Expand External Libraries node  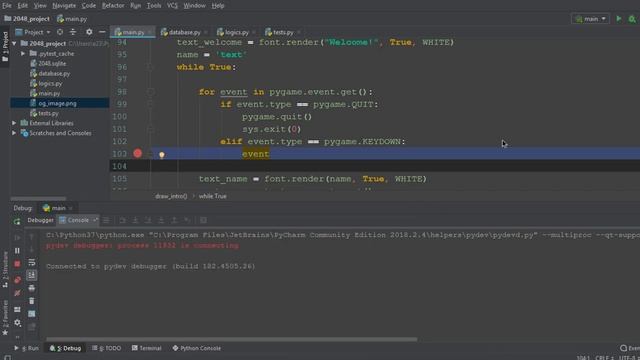click(14, 123)
